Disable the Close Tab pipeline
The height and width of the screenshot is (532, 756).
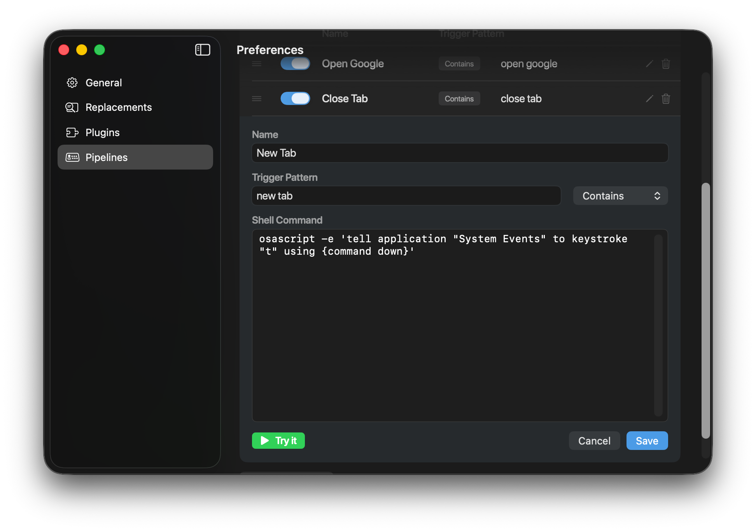coord(295,98)
